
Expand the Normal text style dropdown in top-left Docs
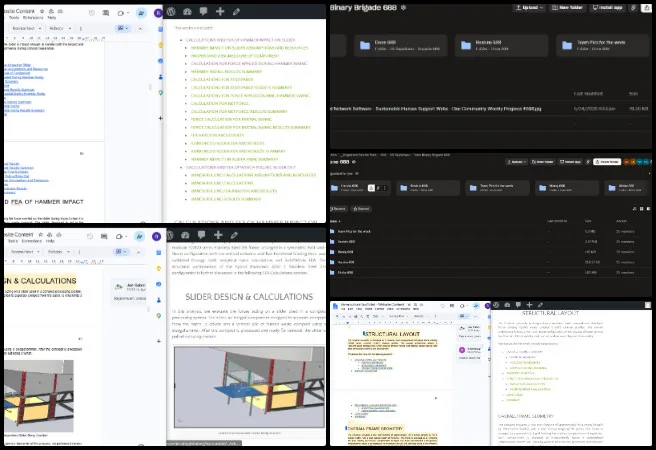tap(27, 28)
